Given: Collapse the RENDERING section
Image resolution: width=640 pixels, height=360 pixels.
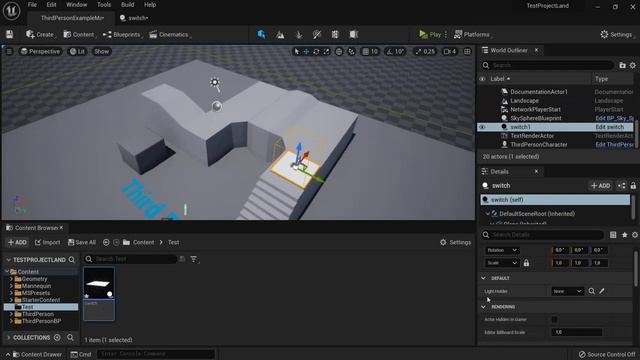Looking at the screenshot, I should pos(484,307).
